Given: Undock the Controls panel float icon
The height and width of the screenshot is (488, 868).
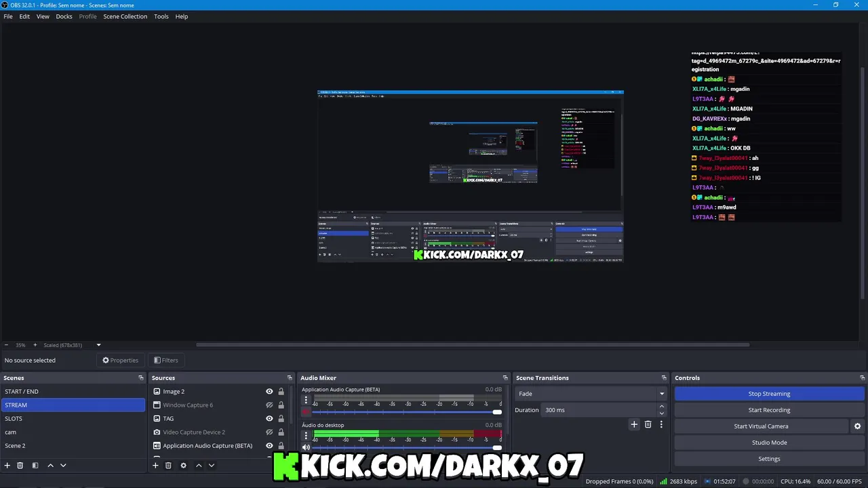Looking at the screenshot, I should pos(862,378).
